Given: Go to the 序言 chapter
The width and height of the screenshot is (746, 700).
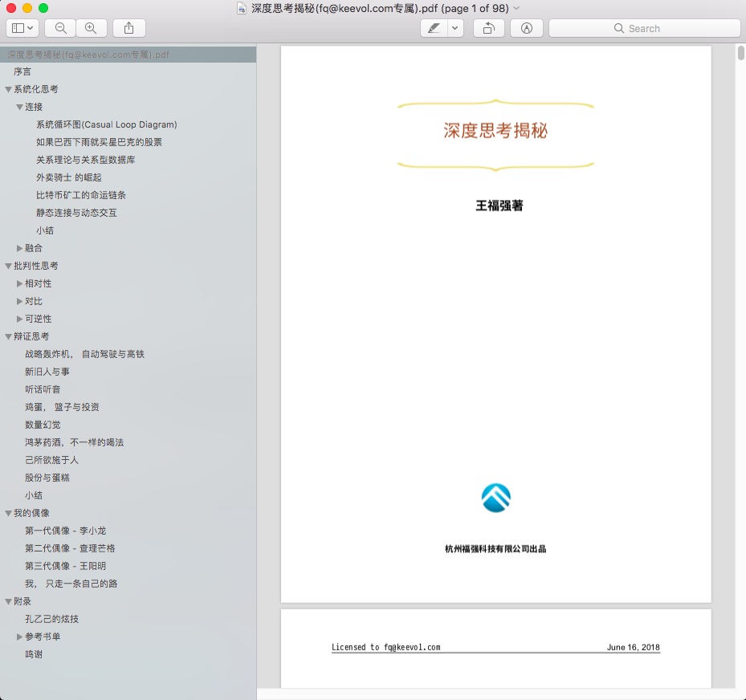Looking at the screenshot, I should 22,71.
